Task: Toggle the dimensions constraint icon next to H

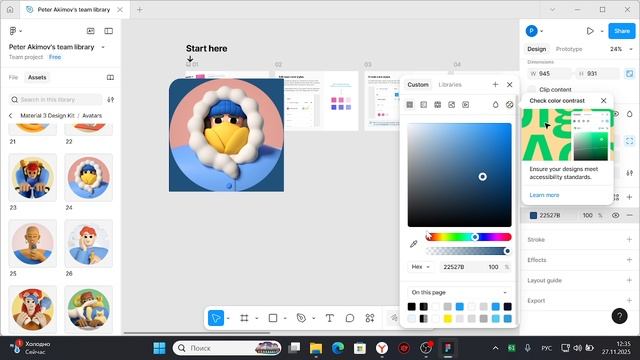Action: pyautogui.click(x=629, y=74)
